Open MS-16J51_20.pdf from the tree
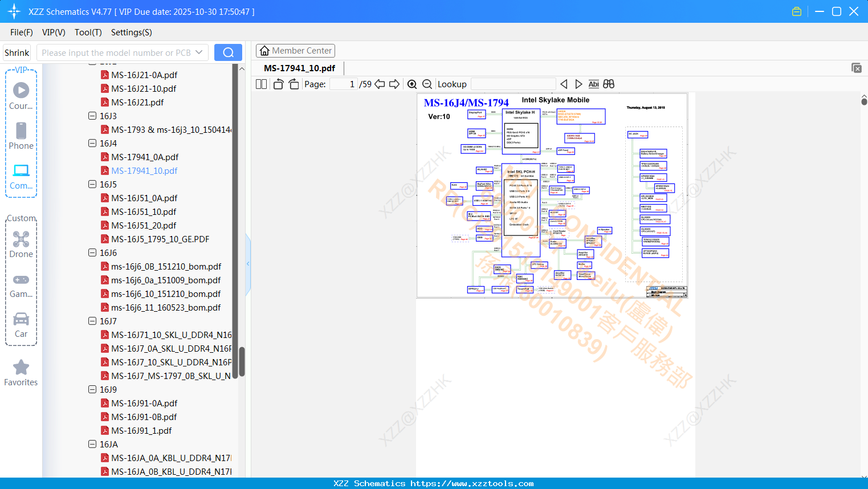The image size is (868, 489). (x=144, y=225)
